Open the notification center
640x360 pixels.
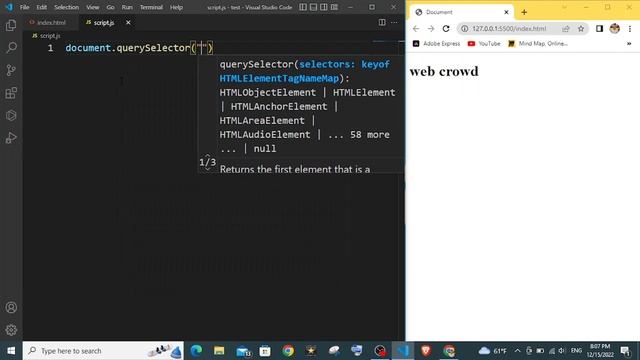625,351
